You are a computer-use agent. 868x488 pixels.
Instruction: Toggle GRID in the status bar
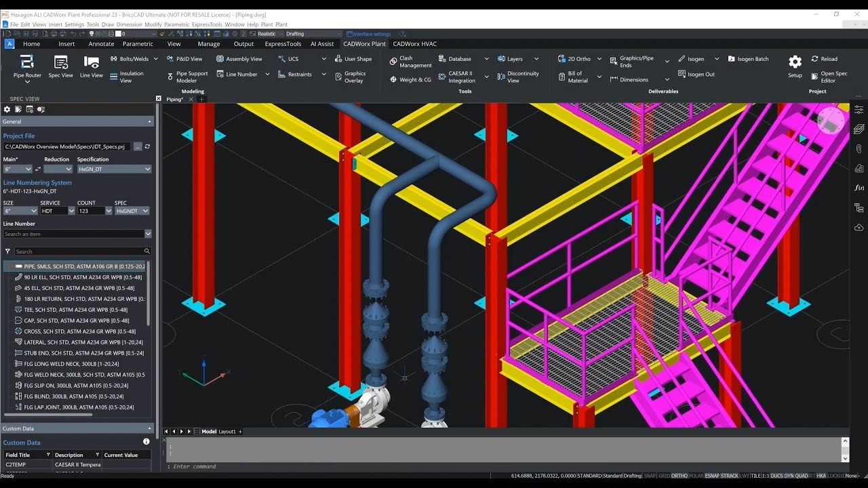tap(664, 476)
